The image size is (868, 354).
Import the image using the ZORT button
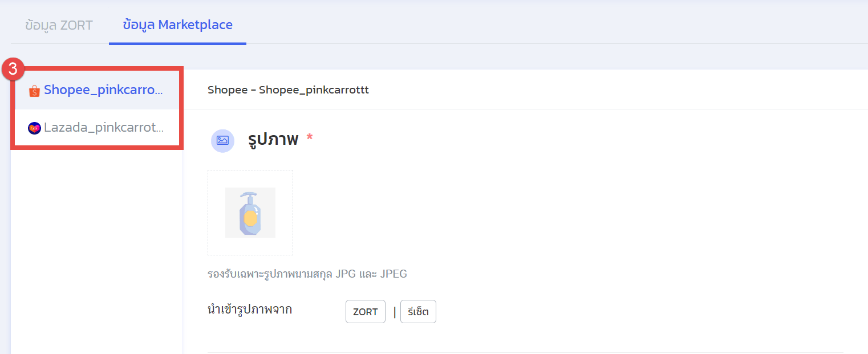[x=366, y=312]
